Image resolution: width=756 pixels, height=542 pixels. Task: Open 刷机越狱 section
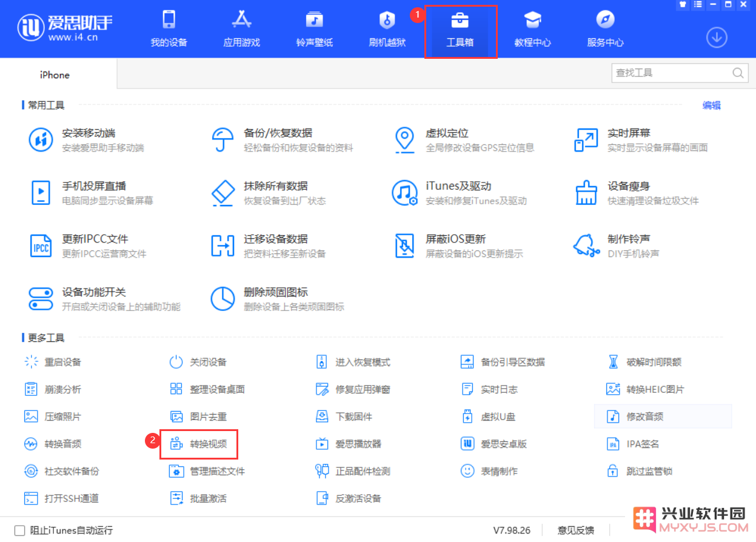[x=387, y=29]
